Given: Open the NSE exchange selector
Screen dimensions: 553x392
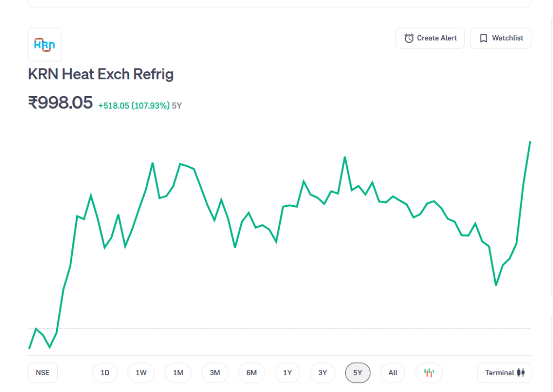Looking at the screenshot, I should [43, 373].
